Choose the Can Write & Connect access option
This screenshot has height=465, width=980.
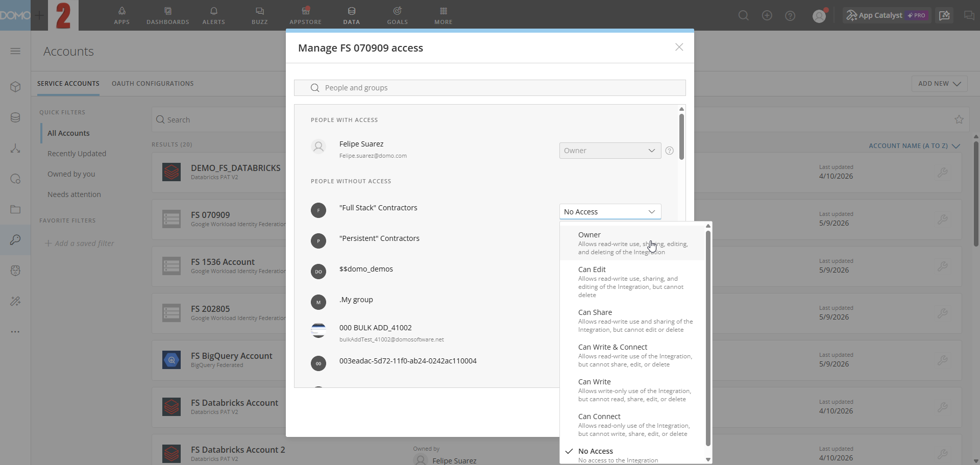(632, 355)
